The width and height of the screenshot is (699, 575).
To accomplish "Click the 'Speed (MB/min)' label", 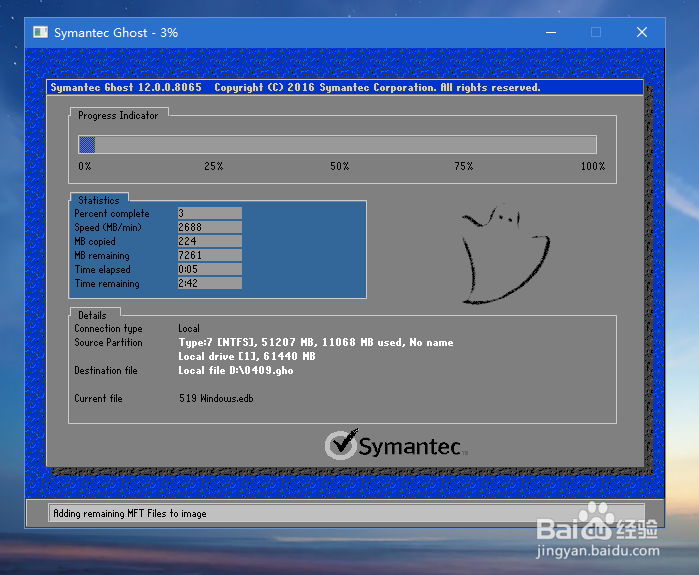I will coord(108,227).
